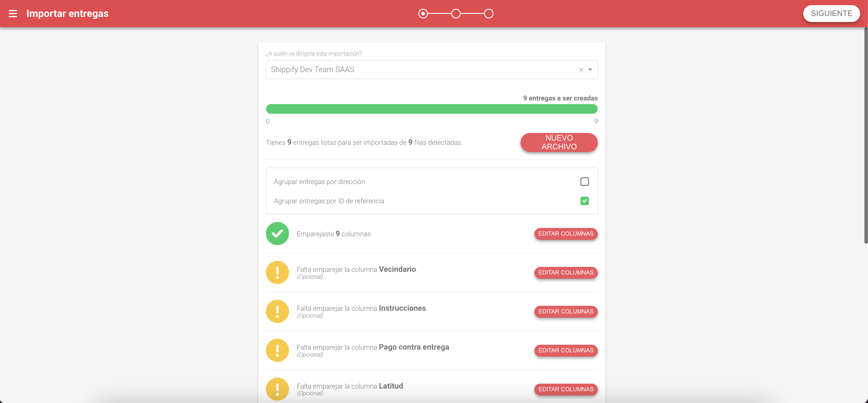The height and width of the screenshot is (403, 868).
Task: Uncheck Agrupar entregas por ID de referencia
Action: [584, 201]
